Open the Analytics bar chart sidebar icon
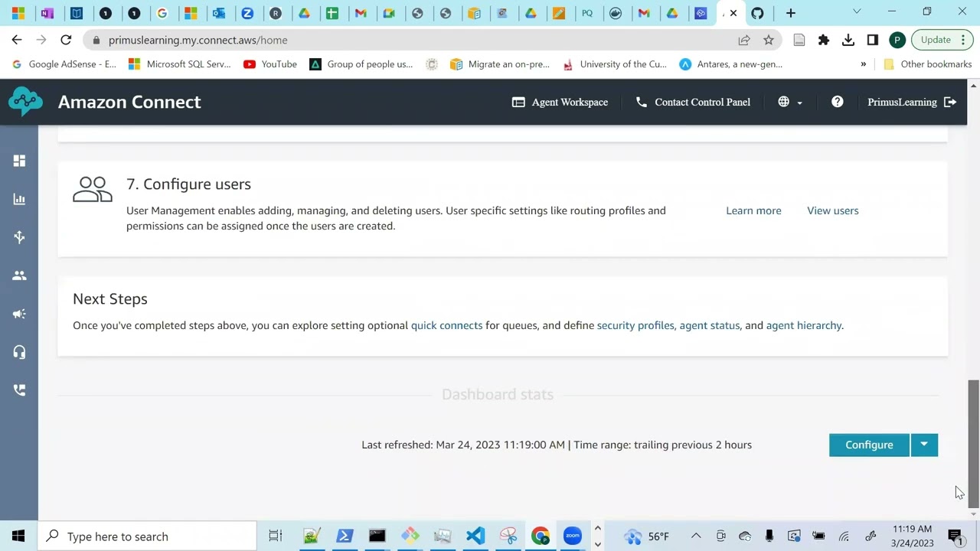Image resolution: width=980 pixels, height=551 pixels. [x=19, y=199]
